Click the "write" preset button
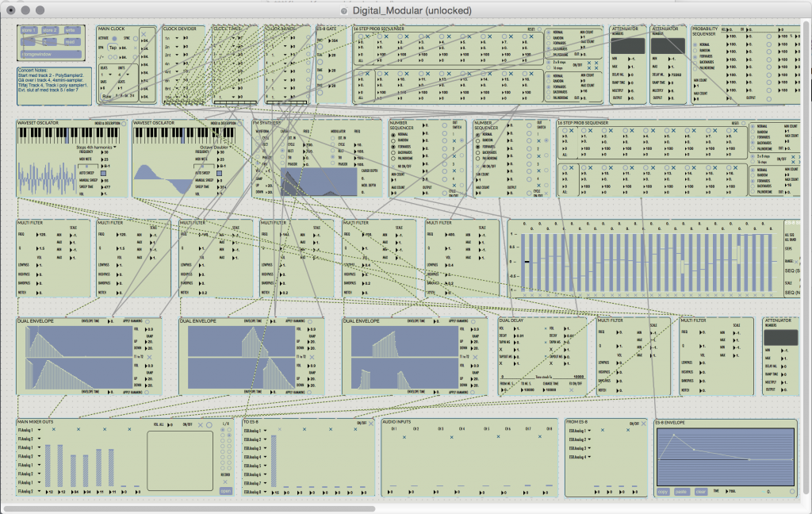This screenshot has height=514, width=812. pyautogui.click(x=71, y=31)
